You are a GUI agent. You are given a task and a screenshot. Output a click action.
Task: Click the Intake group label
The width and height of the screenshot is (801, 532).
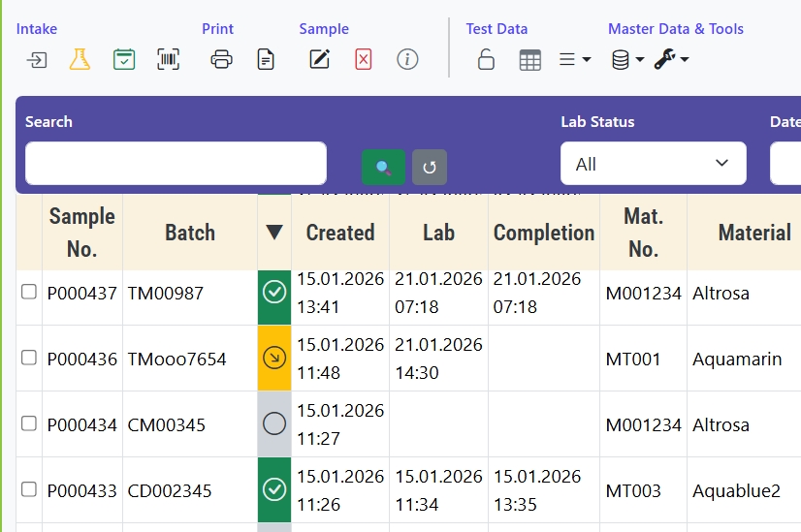point(36,29)
